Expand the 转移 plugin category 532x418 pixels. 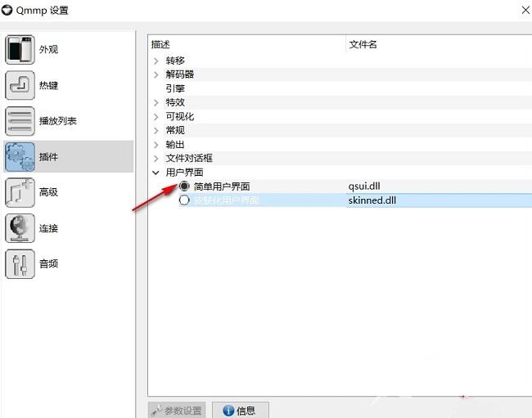coord(156,61)
